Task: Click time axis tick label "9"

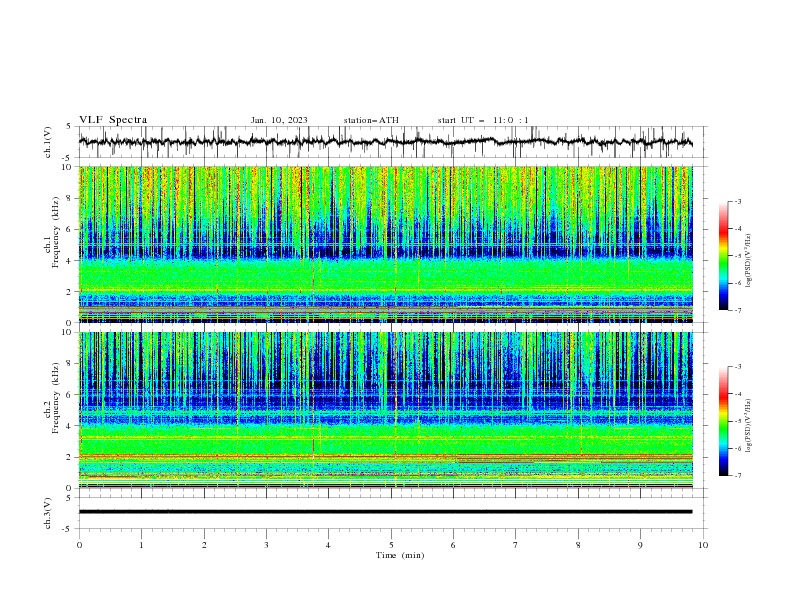Action: click(x=640, y=545)
